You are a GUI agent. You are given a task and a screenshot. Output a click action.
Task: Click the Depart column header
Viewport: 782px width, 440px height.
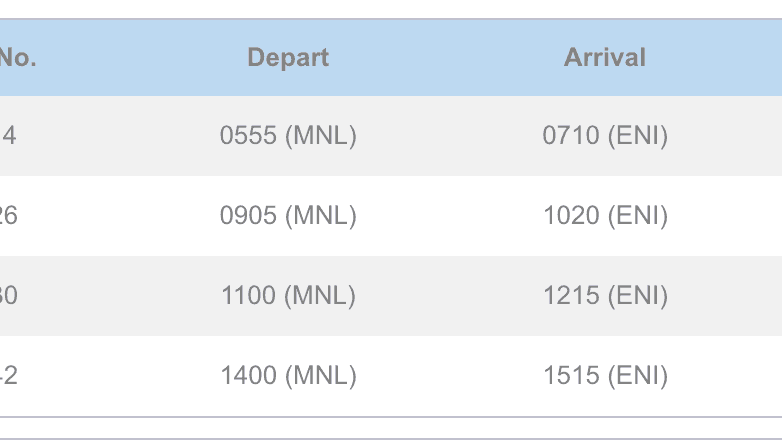[x=288, y=58]
